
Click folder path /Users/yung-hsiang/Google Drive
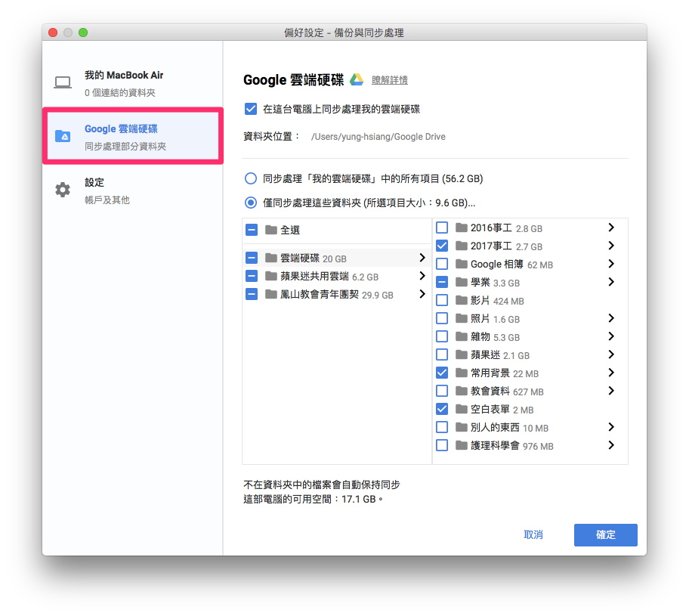tap(378, 137)
